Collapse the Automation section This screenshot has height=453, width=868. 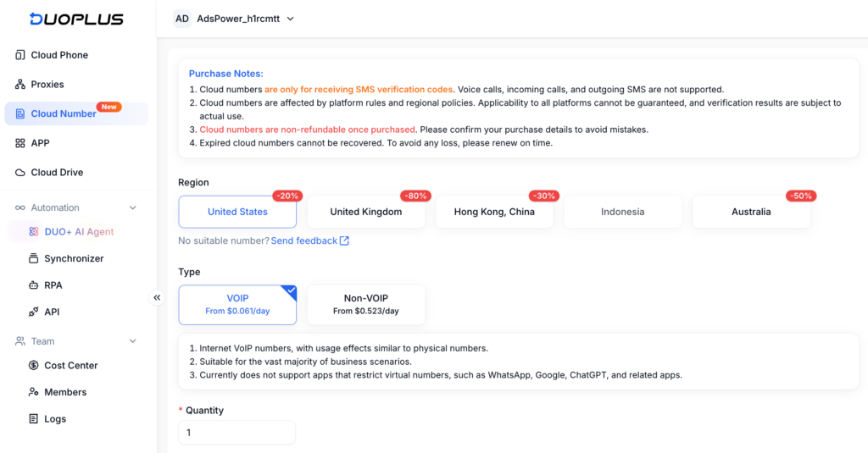133,207
